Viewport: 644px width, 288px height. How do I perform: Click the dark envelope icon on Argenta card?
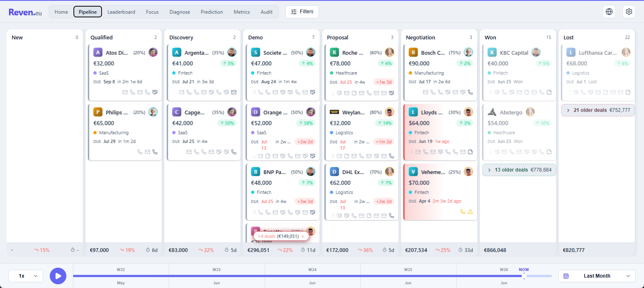pos(234,92)
